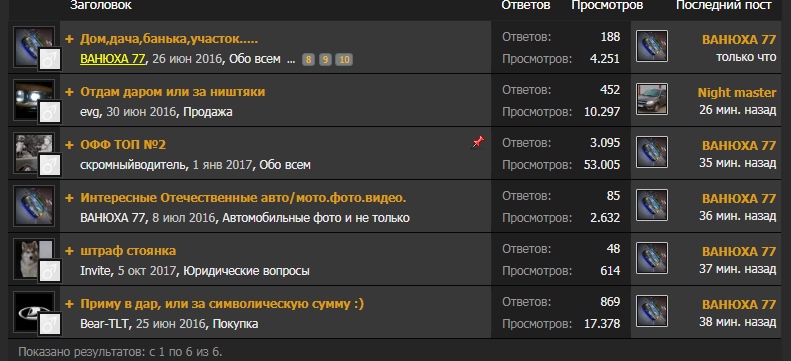Expand the Дом,дача,банька,участок thread plus sign
The width and height of the screenshot is (791, 361).
[x=70, y=39]
